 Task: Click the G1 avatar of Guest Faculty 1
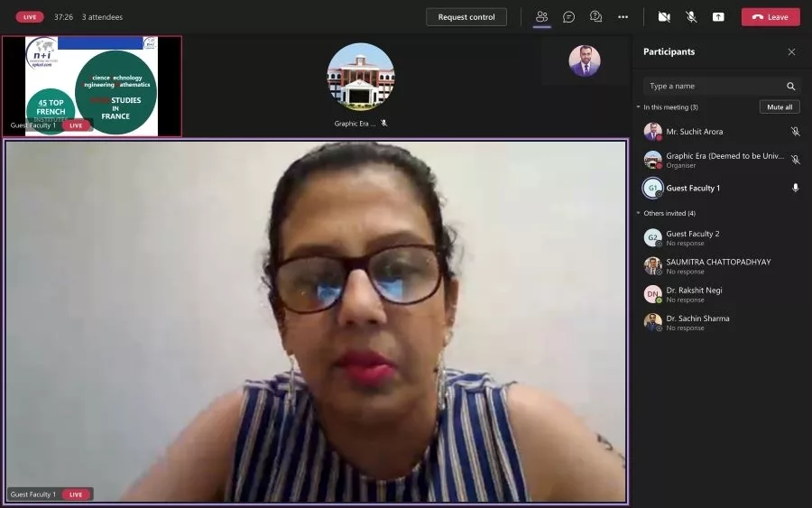coord(652,188)
